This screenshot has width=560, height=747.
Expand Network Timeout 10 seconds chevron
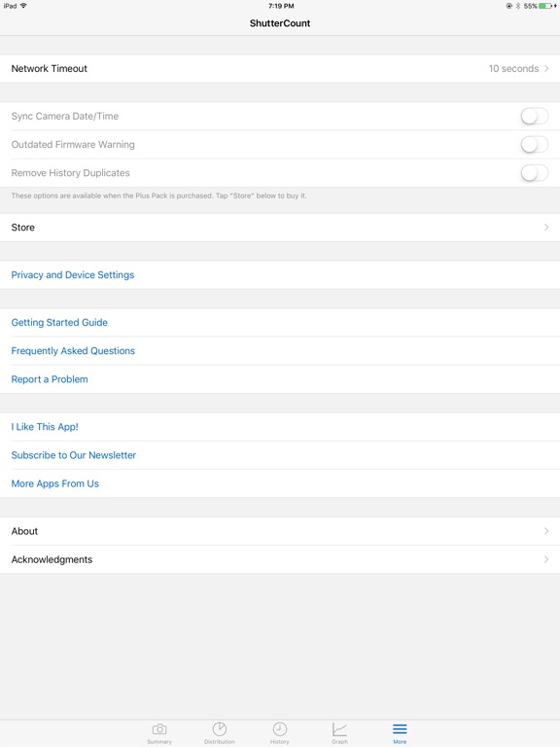tap(546, 69)
